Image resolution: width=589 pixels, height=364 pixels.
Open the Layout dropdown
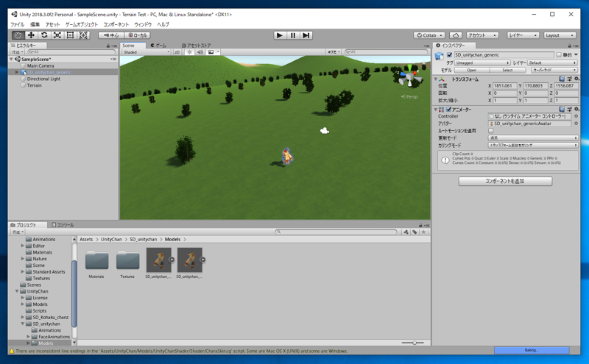tap(560, 35)
